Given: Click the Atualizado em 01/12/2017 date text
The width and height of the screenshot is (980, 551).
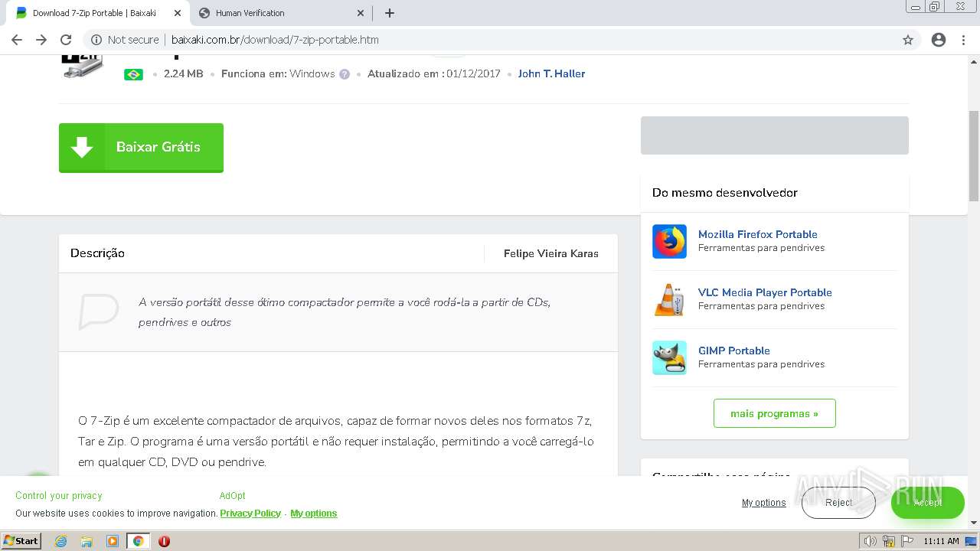Looking at the screenshot, I should tap(433, 74).
